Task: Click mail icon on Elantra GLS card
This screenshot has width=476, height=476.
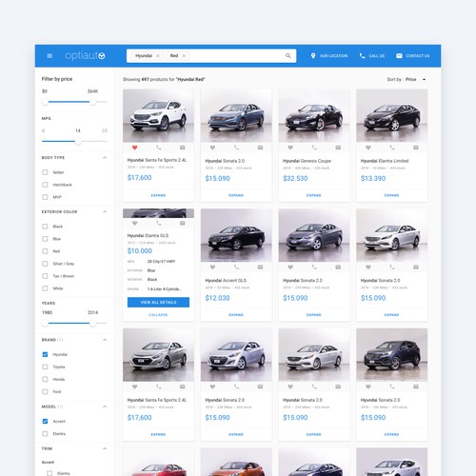Action: tap(183, 224)
